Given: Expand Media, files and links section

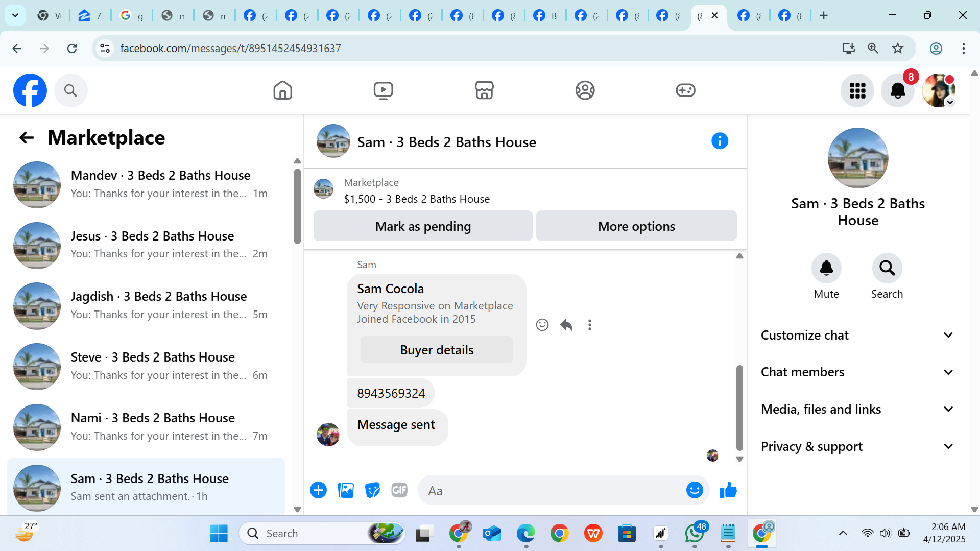Looking at the screenshot, I should 857,409.
